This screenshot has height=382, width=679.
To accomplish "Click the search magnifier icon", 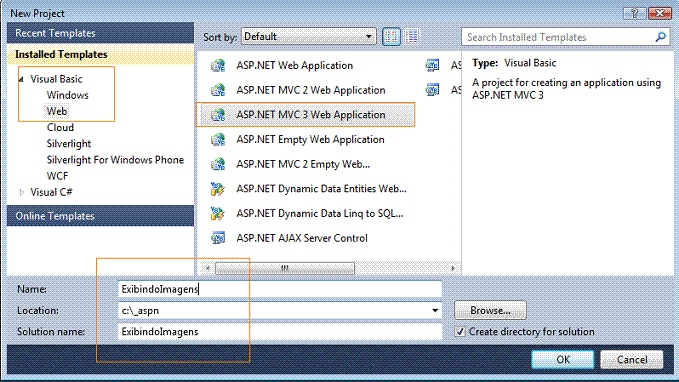I will pos(660,37).
